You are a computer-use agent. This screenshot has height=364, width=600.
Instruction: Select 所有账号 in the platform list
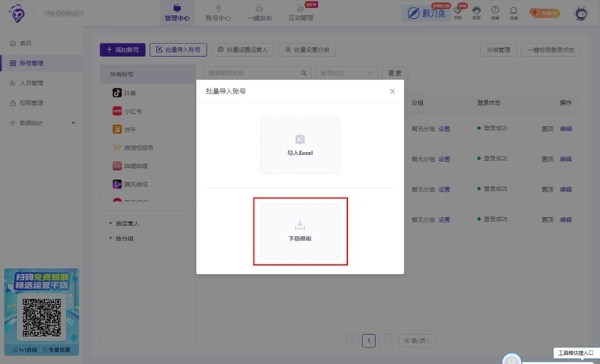tap(147, 74)
